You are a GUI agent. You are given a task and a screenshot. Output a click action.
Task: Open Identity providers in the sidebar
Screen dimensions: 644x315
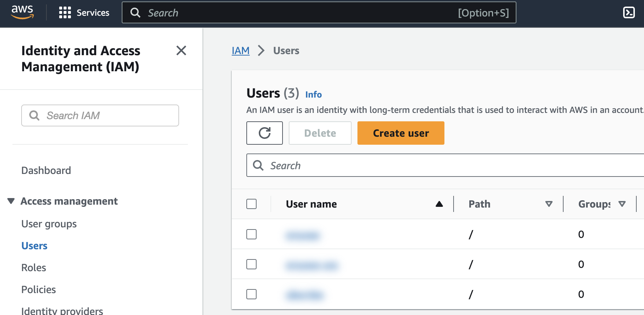point(62,311)
